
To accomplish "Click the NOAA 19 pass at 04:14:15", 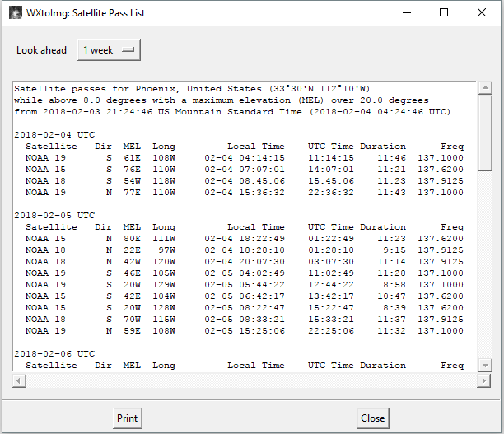I will pyautogui.click(x=245, y=158).
